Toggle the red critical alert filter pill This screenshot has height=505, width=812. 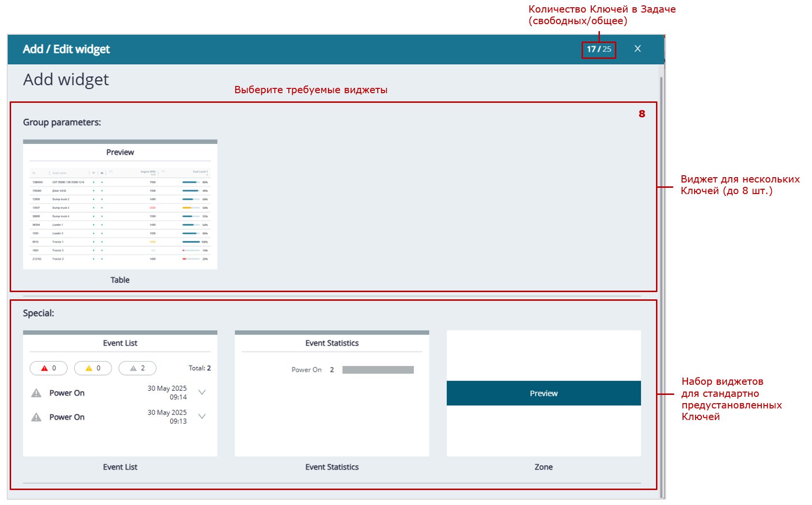click(x=48, y=368)
